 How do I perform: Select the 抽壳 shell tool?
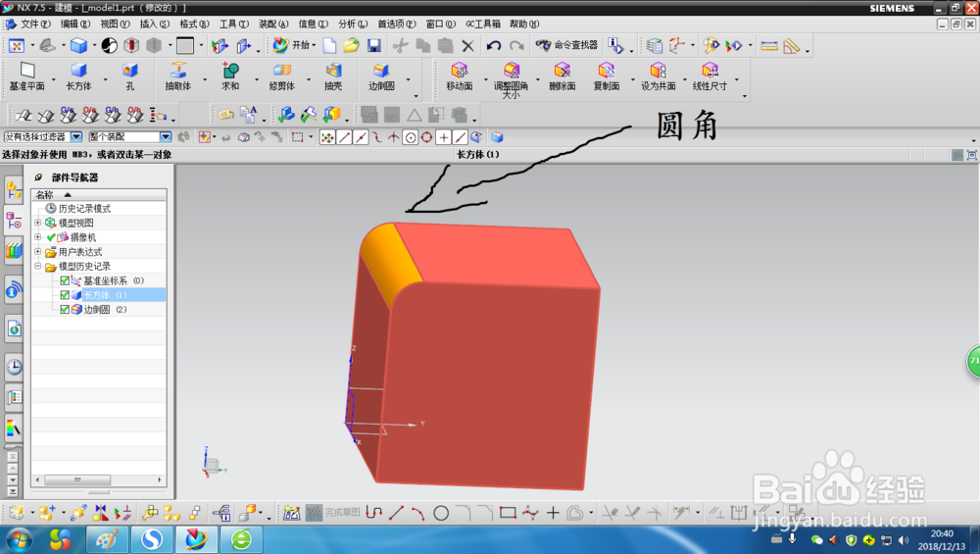(333, 76)
